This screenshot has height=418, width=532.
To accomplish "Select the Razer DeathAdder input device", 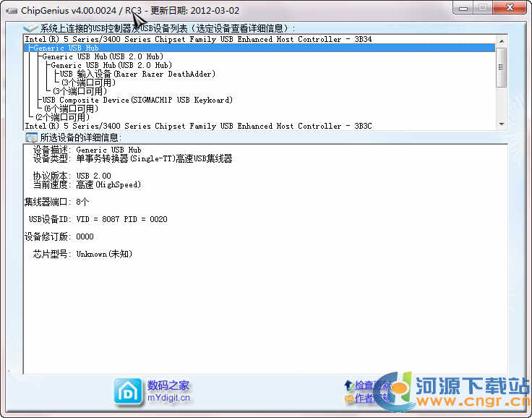I will [137, 74].
